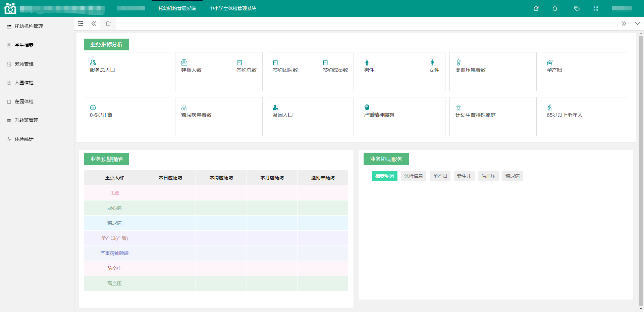This screenshot has height=312, width=644.
Task: Click the 严重精神障碍 head icon
Action: (x=367, y=107)
